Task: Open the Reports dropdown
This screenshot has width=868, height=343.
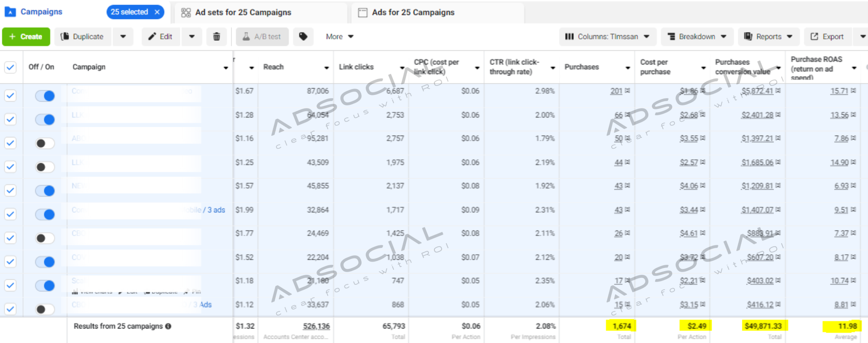Action: coord(768,37)
